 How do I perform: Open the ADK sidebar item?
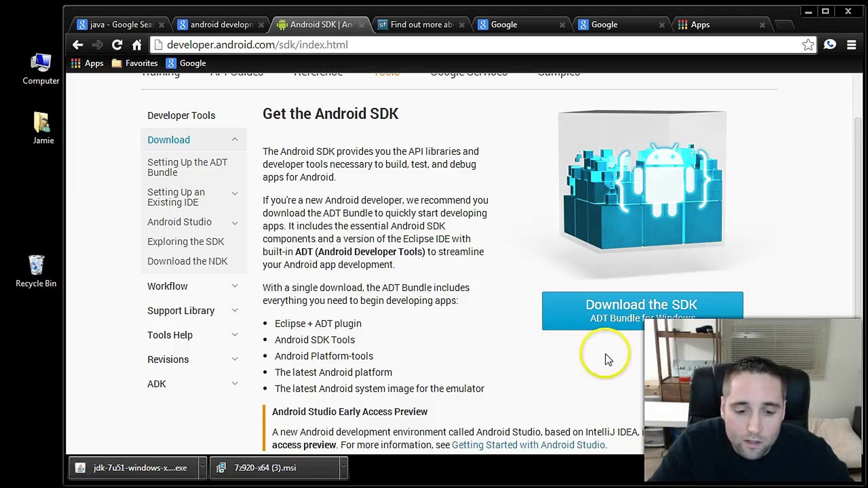156,384
